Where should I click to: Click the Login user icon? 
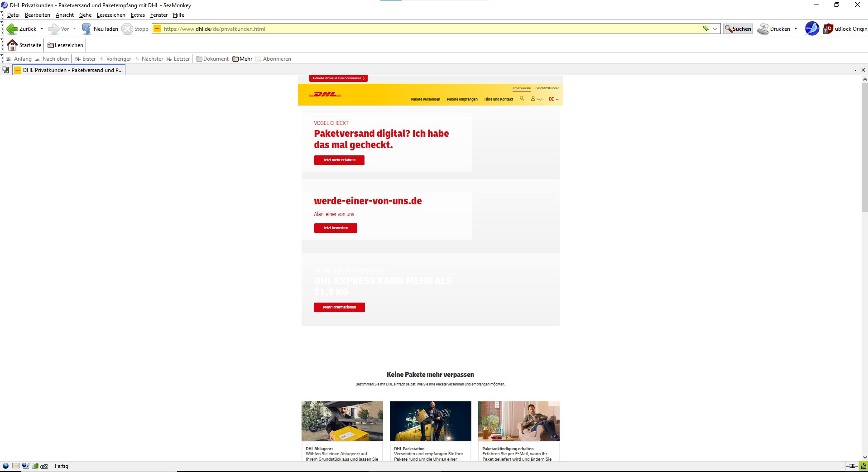pyautogui.click(x=533, y=98)
